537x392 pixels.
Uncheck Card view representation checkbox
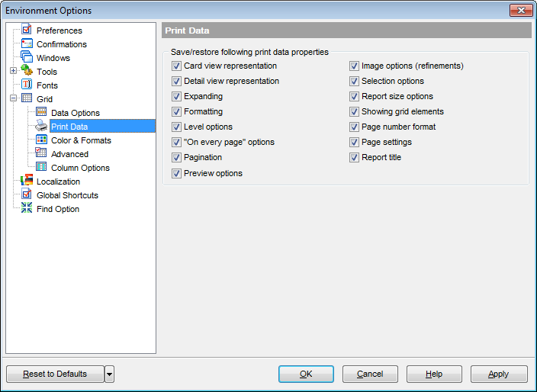(177, 66)
